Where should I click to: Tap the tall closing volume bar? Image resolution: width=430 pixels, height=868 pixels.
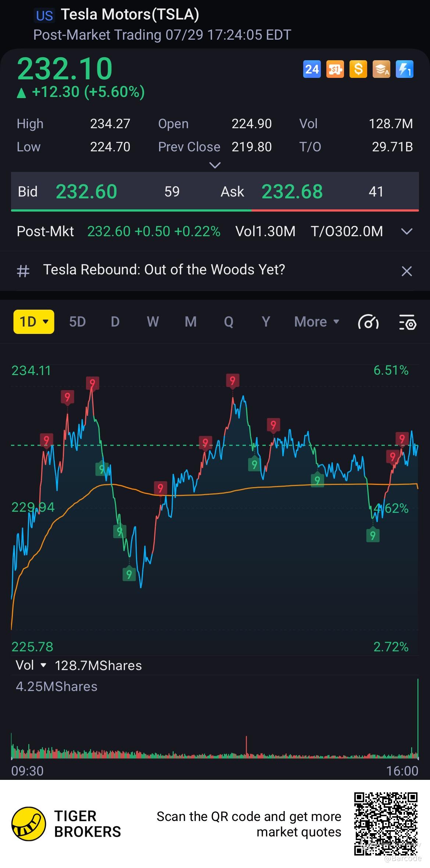point(418,719)
